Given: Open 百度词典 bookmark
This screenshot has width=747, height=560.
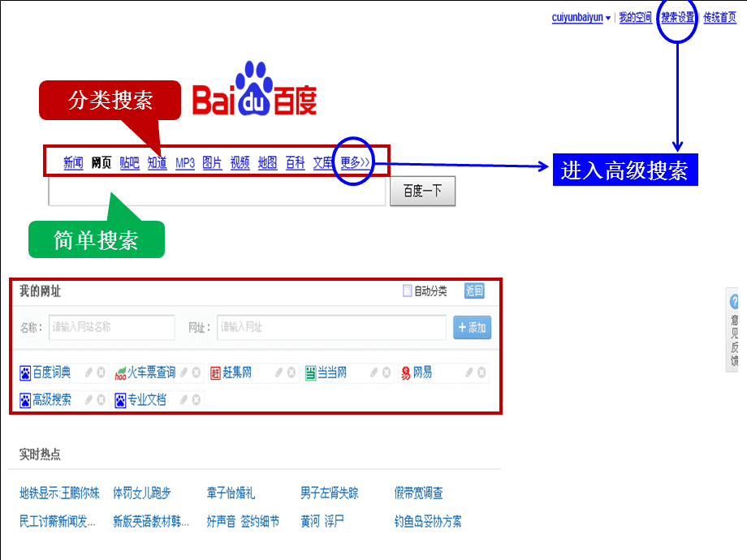Looking at the screenshot, I should click(51, 373).
